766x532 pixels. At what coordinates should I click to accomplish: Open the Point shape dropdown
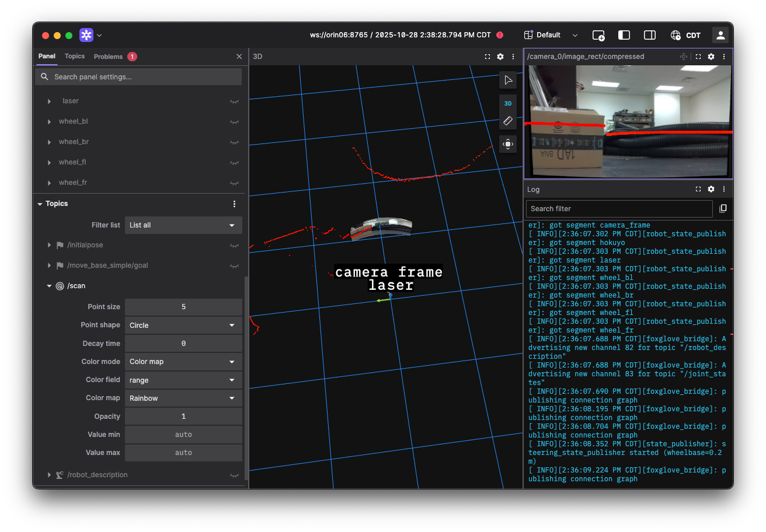pos(183,325)
